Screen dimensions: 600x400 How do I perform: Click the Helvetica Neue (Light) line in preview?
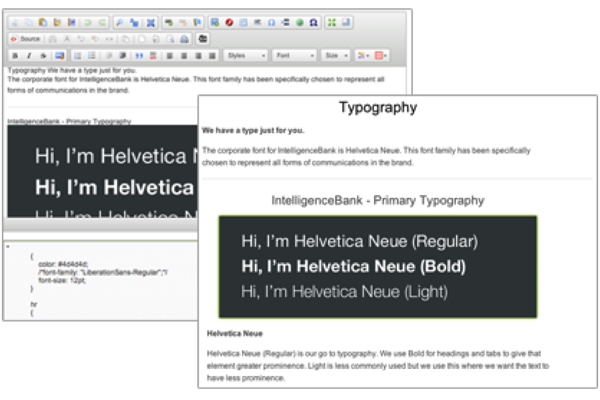(344, 292)
